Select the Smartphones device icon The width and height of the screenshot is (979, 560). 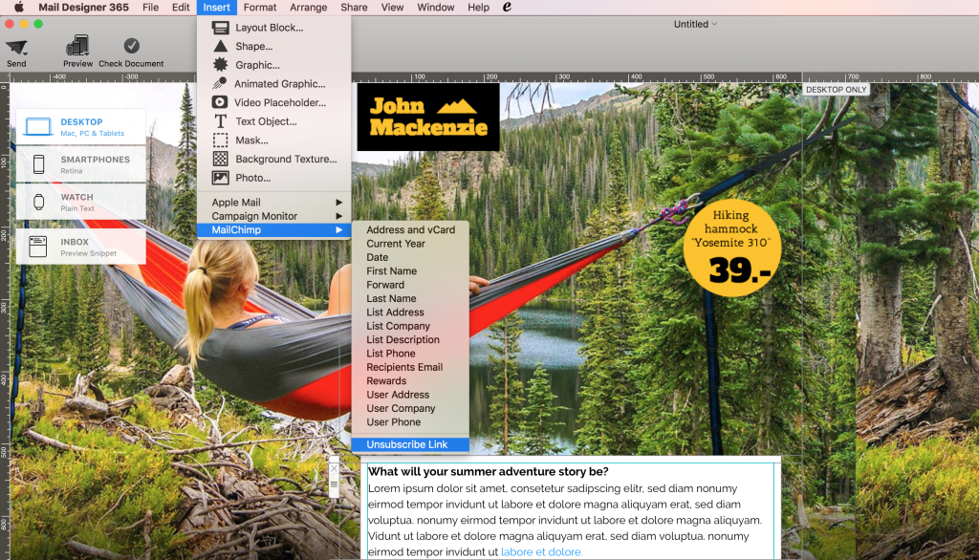pos(38,164)
